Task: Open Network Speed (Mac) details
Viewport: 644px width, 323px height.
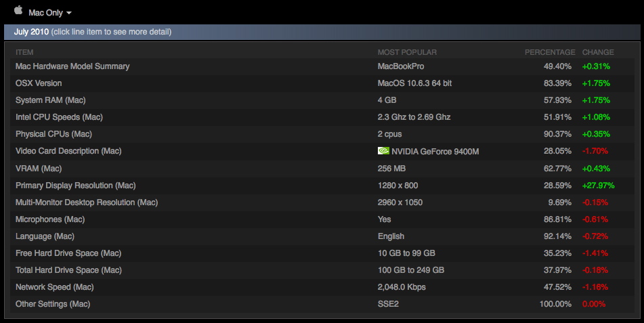Action: 322,287
